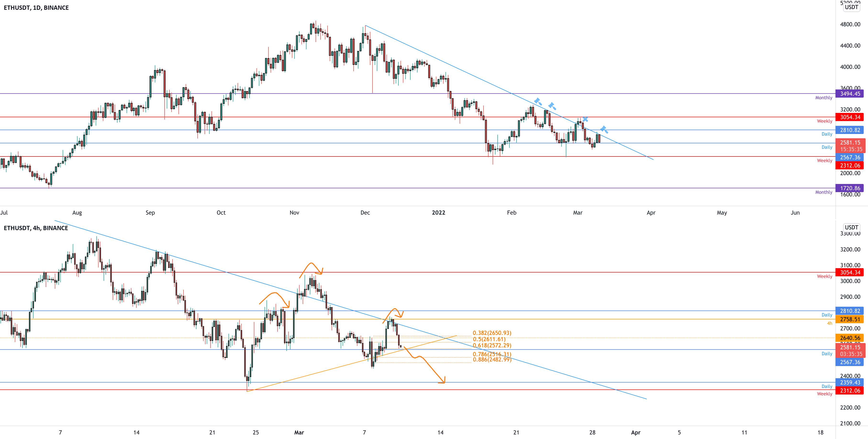Click the orange 2640.56 price label

(x=850, y=338)
